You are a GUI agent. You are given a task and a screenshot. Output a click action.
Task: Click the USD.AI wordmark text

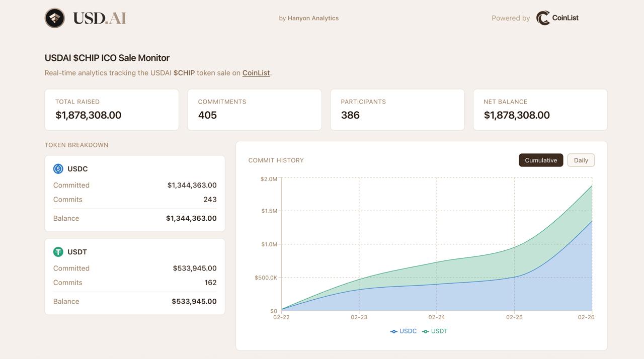[100, 18]
